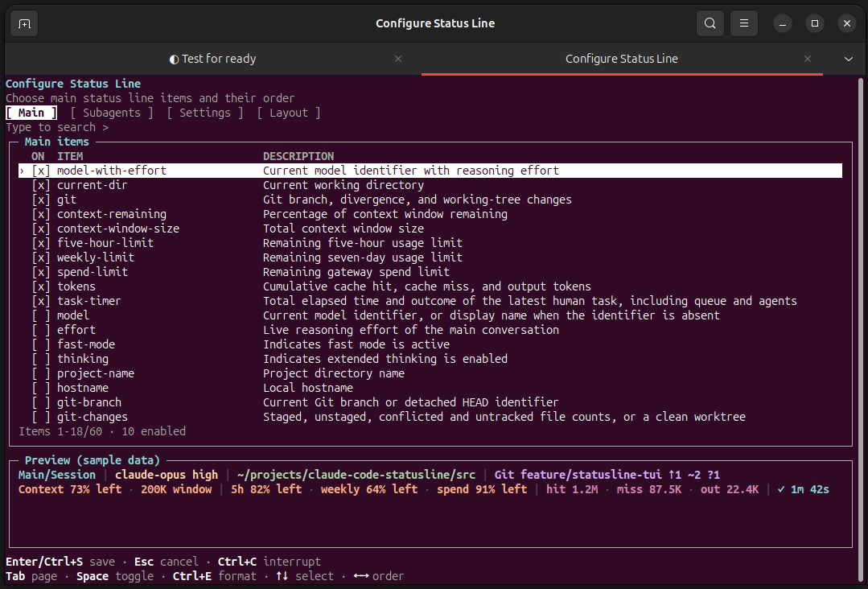The width and height of the screenshot is (868, 589).
Task: Click the terminal vertical scrollbar
Action: (x=860, y=329)
